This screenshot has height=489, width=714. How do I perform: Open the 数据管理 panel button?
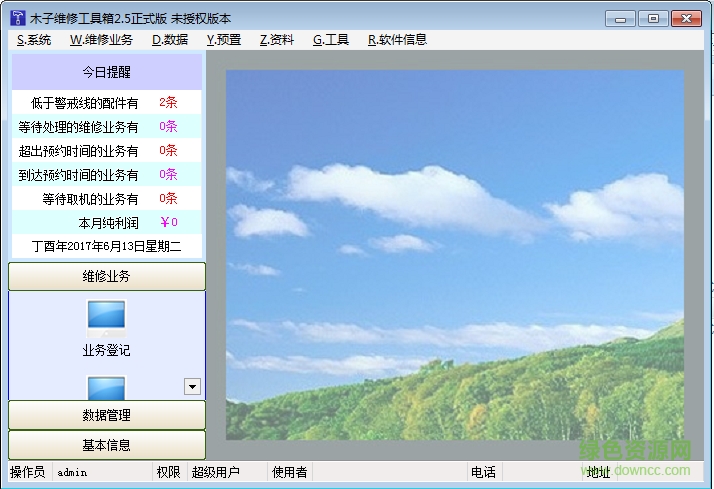[107, 415]
